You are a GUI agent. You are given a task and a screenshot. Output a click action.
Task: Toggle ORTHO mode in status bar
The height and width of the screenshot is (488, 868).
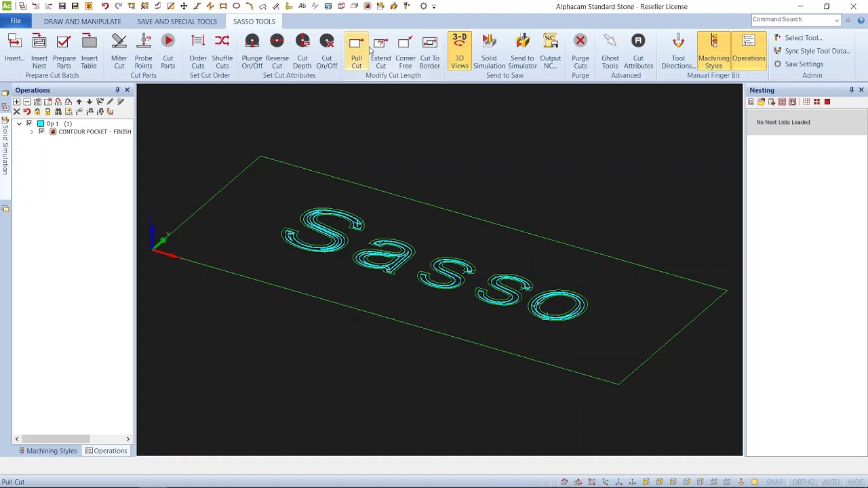coord(803,482)
